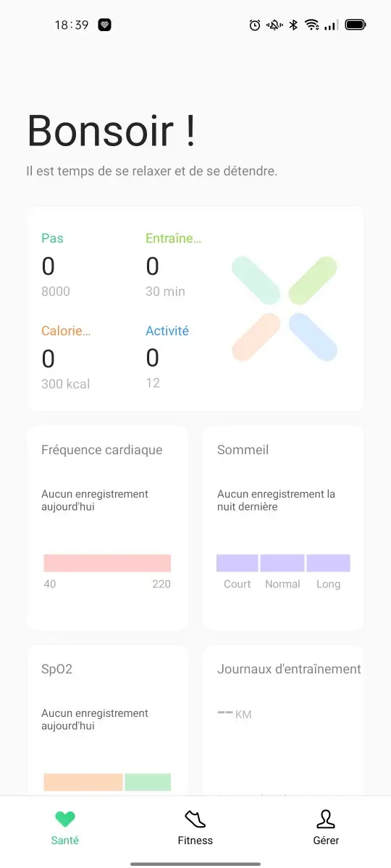Open the Entraînement minutes stat
This screenshot has width=391, height=868.
pyautogui.click(x=174, y=265)
